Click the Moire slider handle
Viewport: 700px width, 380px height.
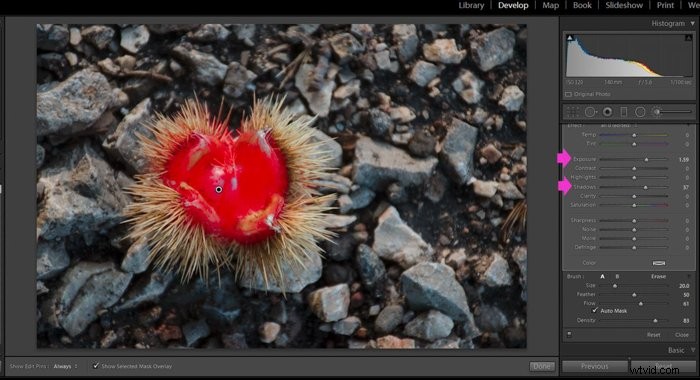pyautogui.click(x=634, y=238)
